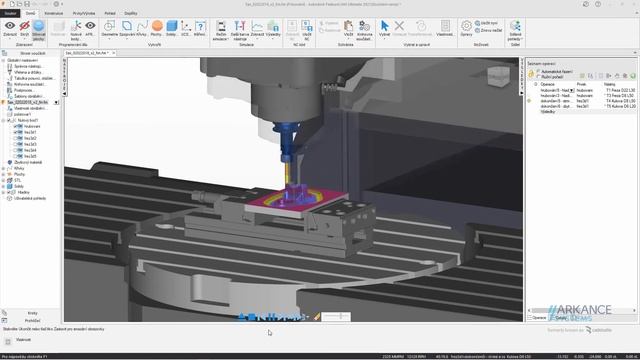Switch to the Konstrukce ribbon tab
Screen dimensions: 640x360
click(x=53, y=13)
